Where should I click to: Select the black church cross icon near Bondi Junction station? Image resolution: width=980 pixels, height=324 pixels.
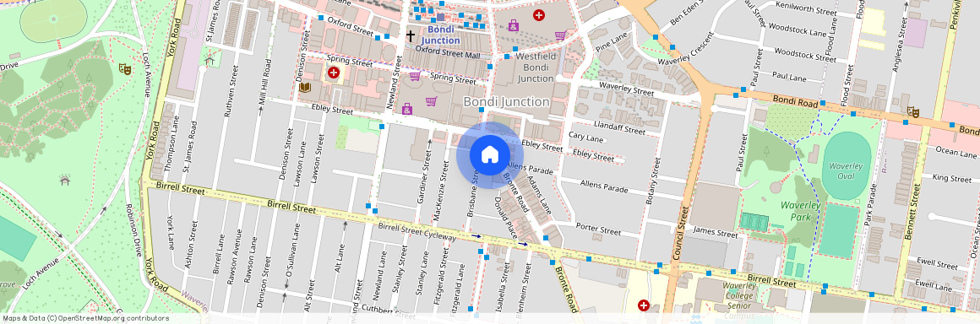[x=410, y=36]
